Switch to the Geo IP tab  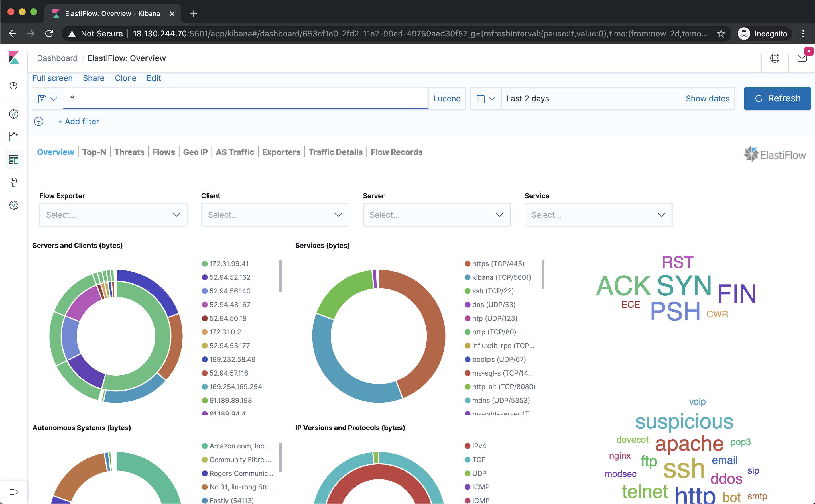click(195, 152)
